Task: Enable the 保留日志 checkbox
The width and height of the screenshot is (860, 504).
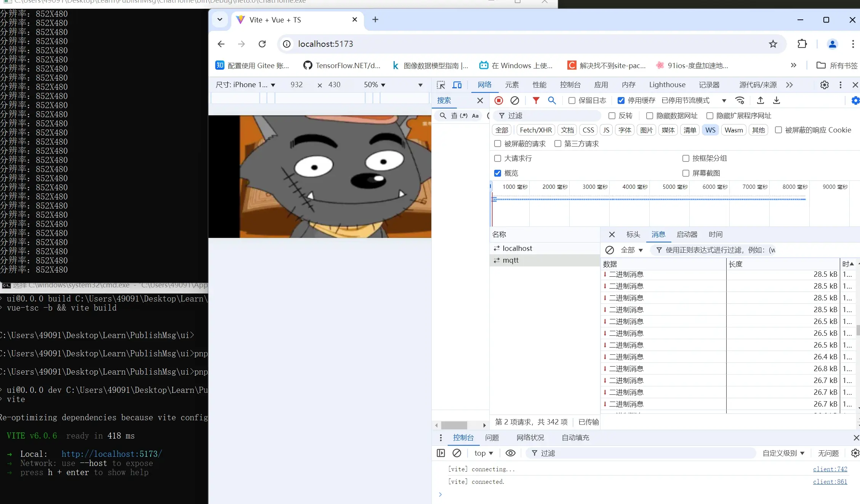Action: tap(572, 100)
